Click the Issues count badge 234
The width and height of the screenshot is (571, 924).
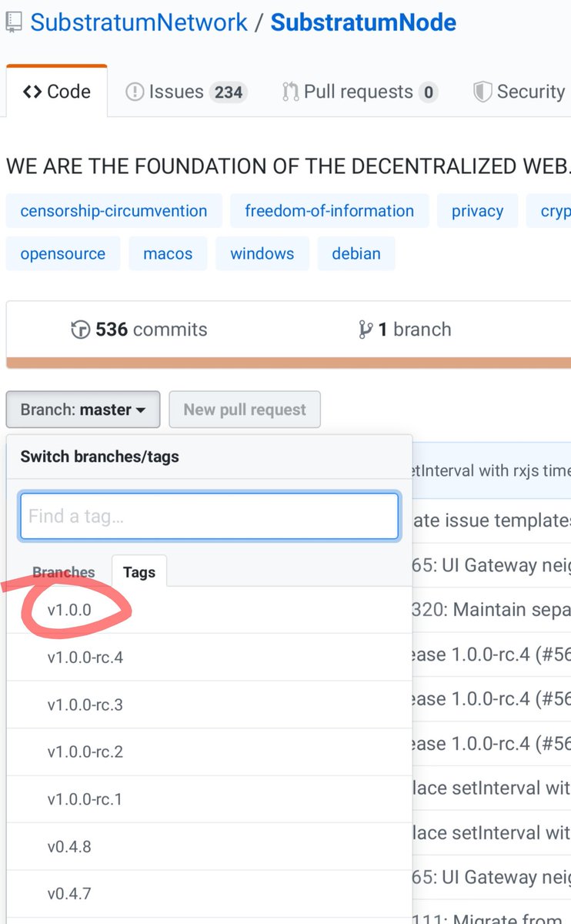tap(229, 92)
